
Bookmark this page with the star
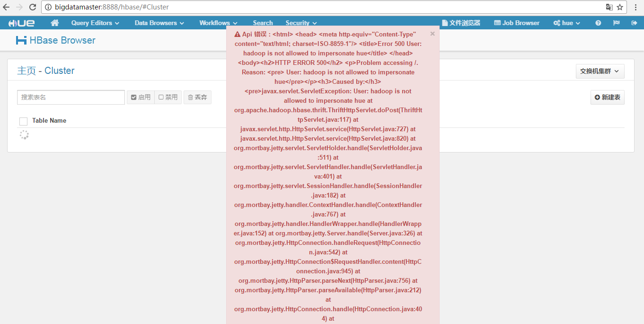(x=620, y=7)
